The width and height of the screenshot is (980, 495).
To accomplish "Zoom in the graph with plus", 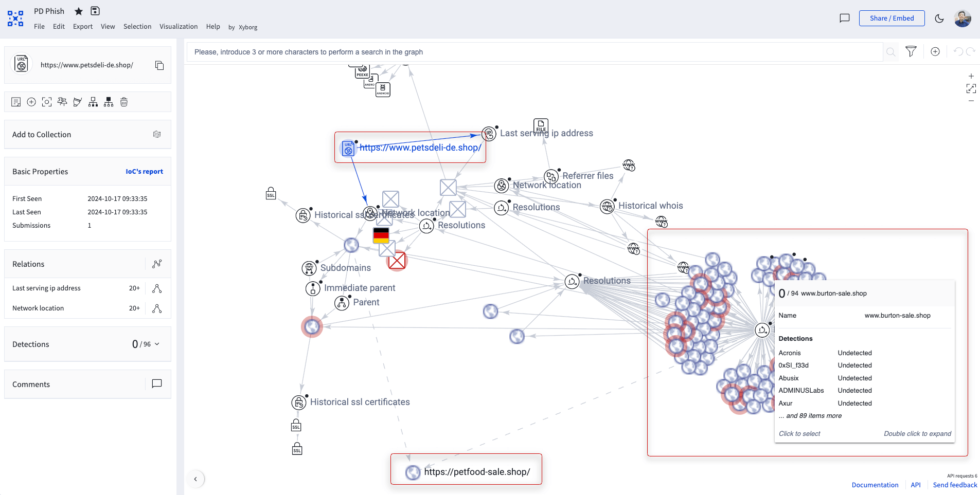I will pos(971,76).
